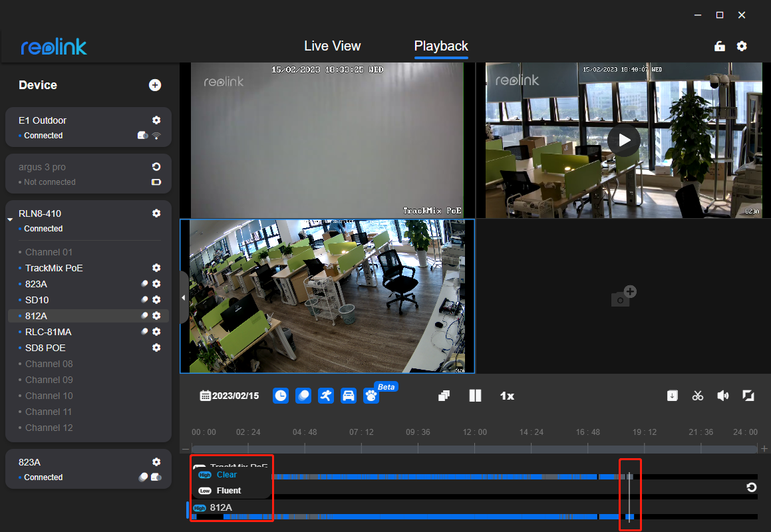Zoom in the timeline with plus
Image resolution: width=771 pixels, height=532 pixels.
[x=764, y=448]
